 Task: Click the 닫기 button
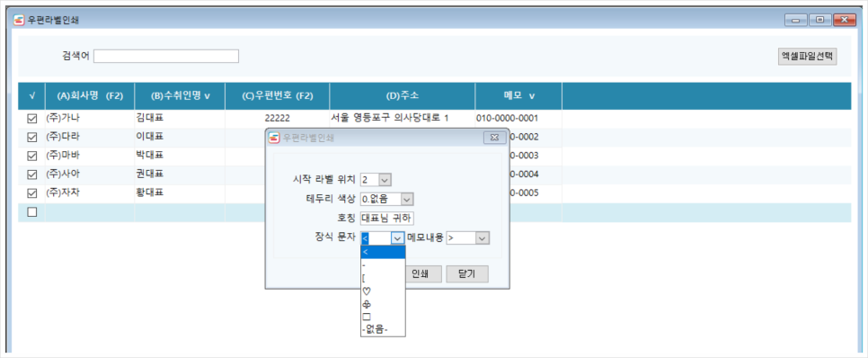[468, 274]
